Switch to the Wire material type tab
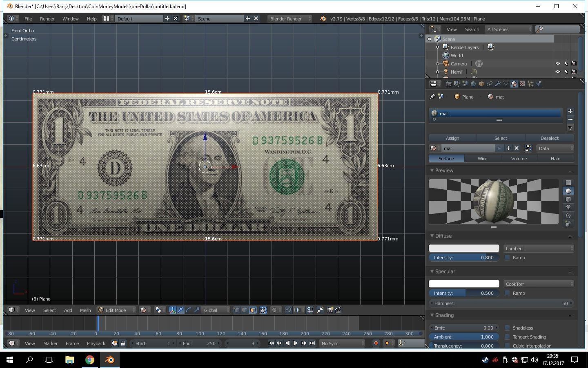This screenshot has height=368, width=588. (483, 159)
